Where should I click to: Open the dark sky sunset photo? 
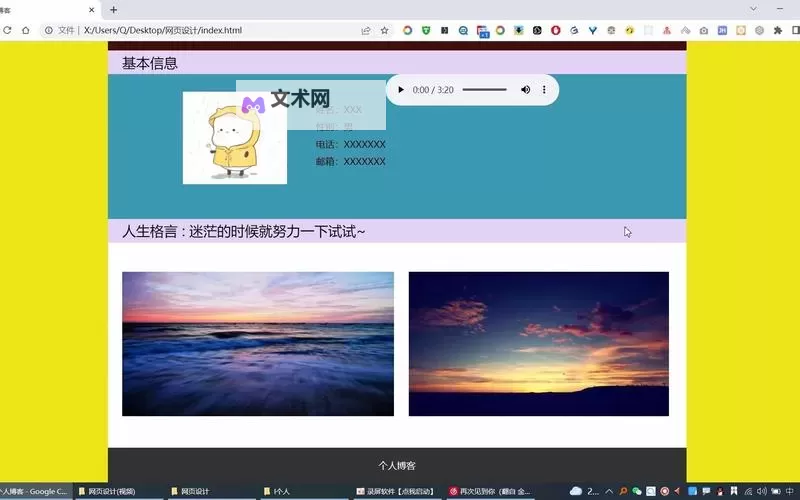click(539, 344)
